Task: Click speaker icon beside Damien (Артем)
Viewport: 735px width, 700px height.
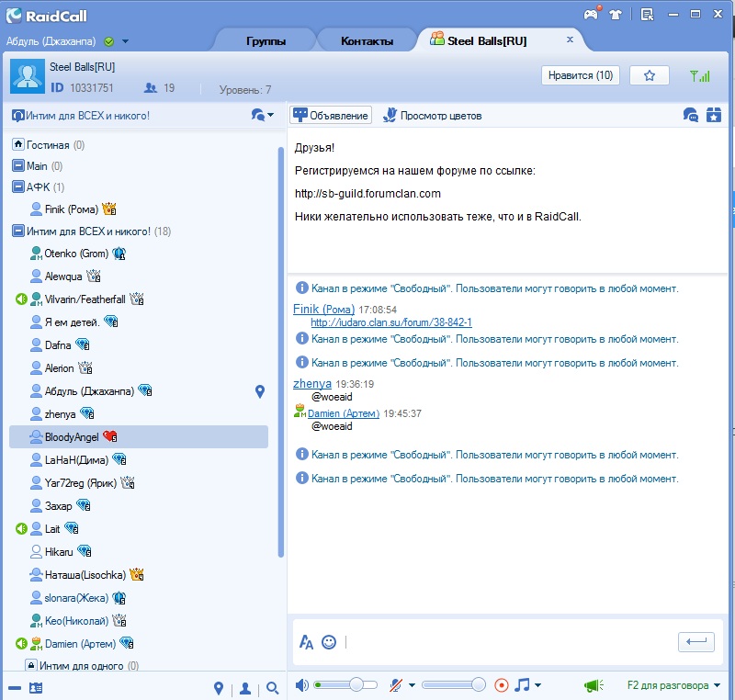Action: 21,643
